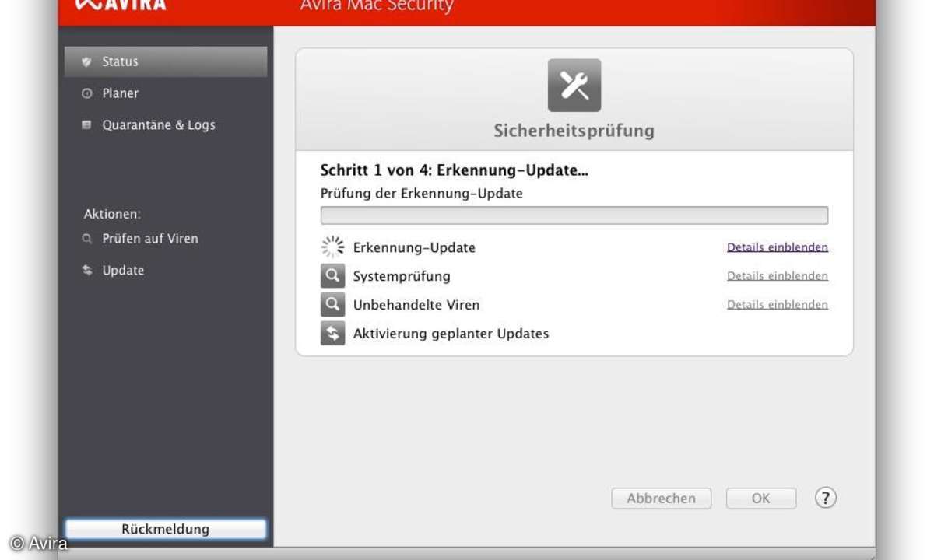Viewport: 934px width, 560px height.
Task: Open the Status section in the sidebar
Action: coord(166,61)
